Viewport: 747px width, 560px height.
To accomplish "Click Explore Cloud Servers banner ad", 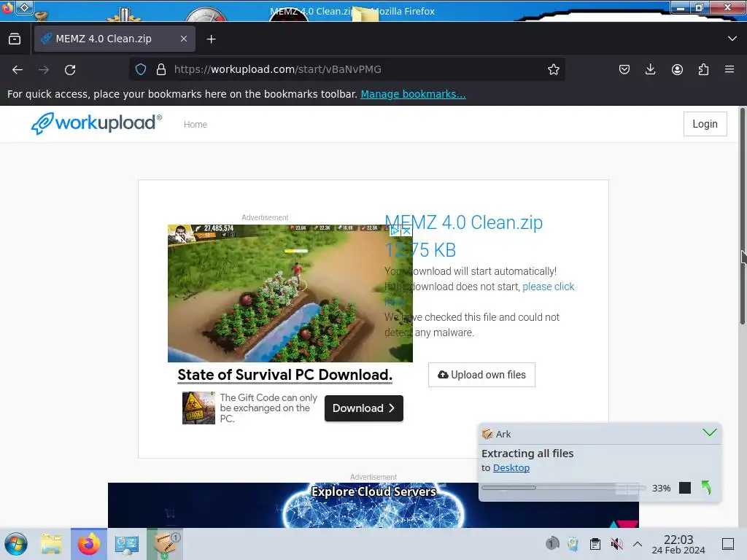I will pos(373,505).
